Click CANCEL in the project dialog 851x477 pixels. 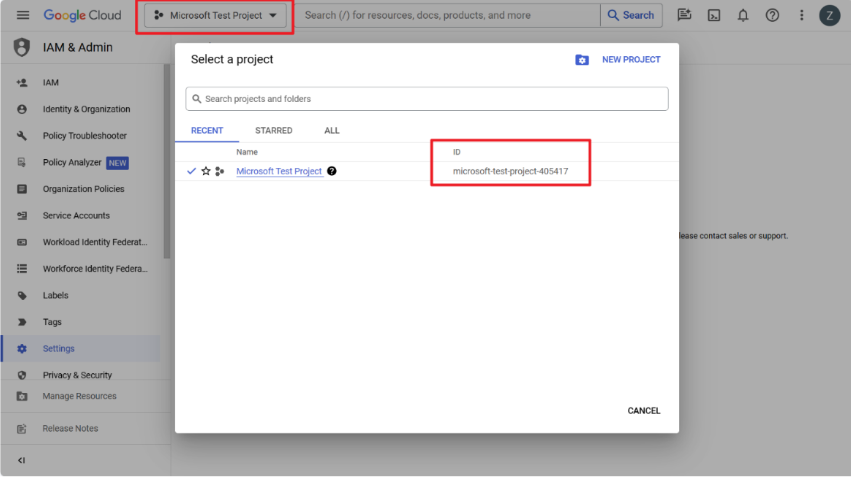[644, 411]
